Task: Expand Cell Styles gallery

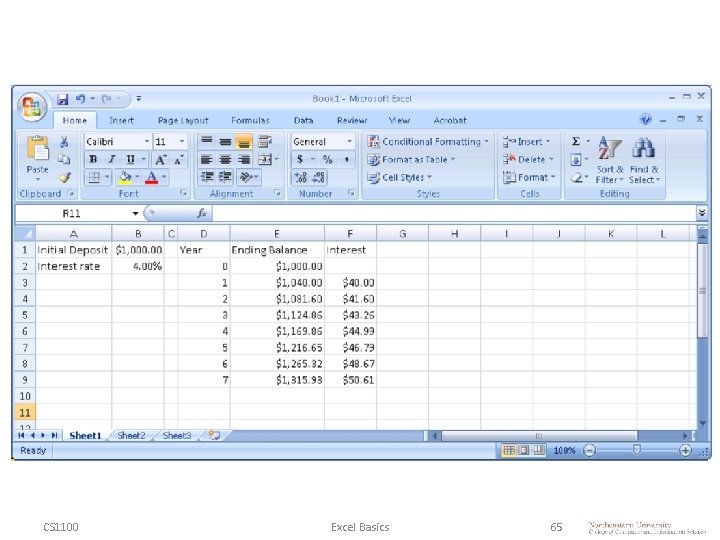Action: pos(399,177)
